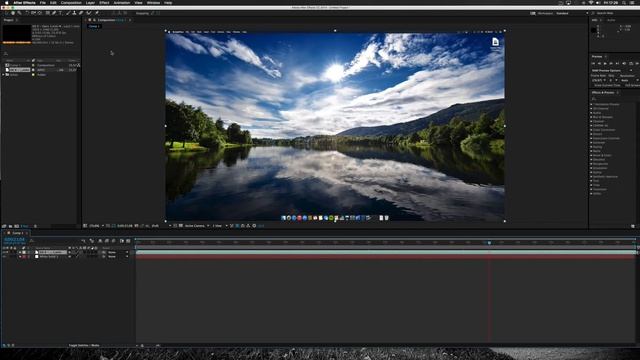Toggle loop option in Preview panel
The height and width of the screenshot is (360, 640).
click(631, 63)
